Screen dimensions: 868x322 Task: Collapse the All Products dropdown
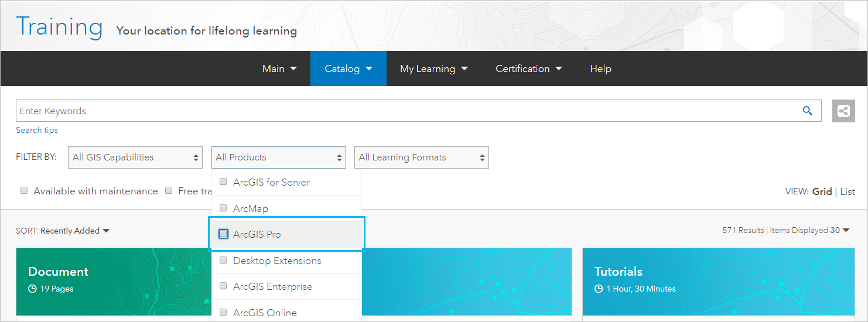coord(279,157)
